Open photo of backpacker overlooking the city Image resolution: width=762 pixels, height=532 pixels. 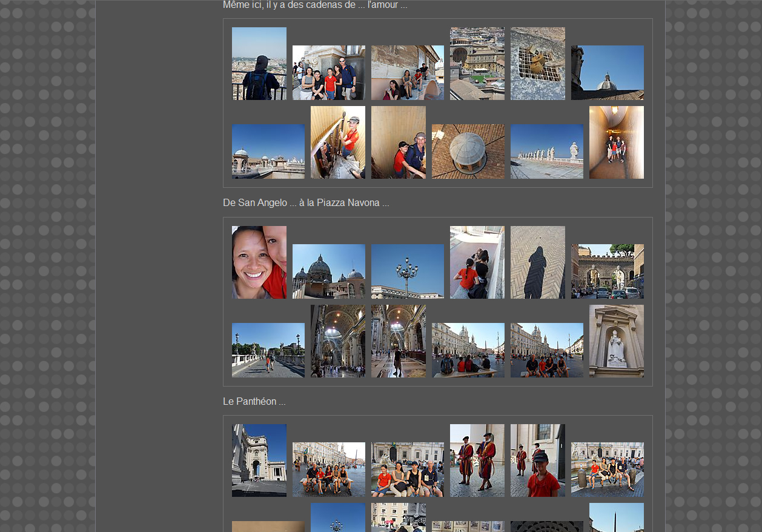(259, 64)
